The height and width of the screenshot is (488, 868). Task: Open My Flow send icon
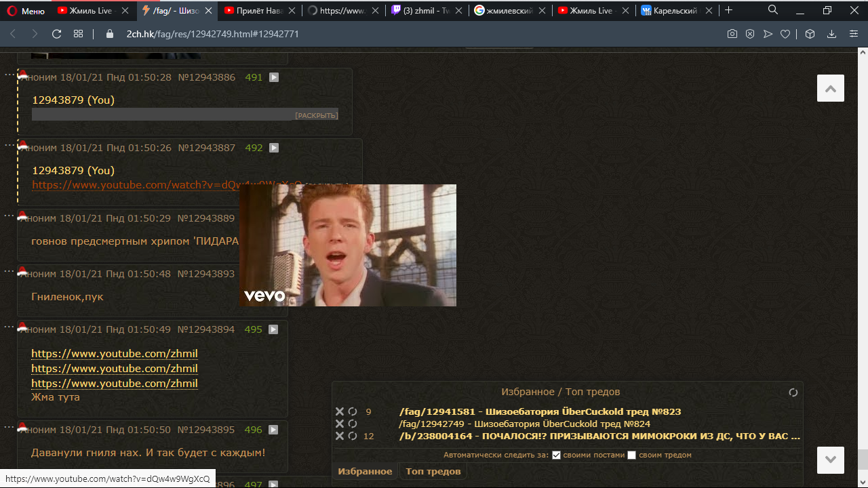point(768,34)
